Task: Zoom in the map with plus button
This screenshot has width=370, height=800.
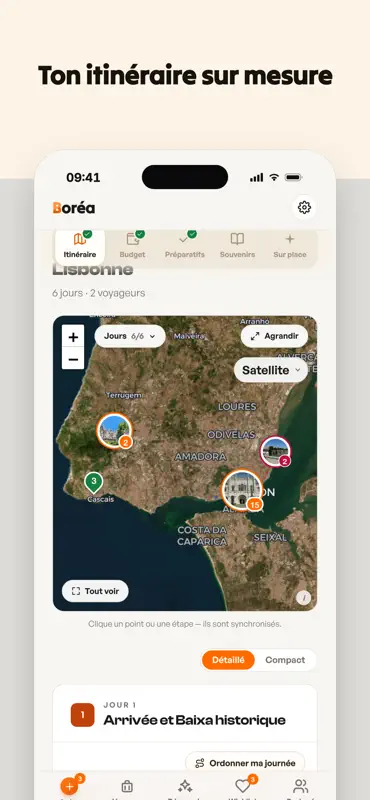Action: tap(73, 337)
